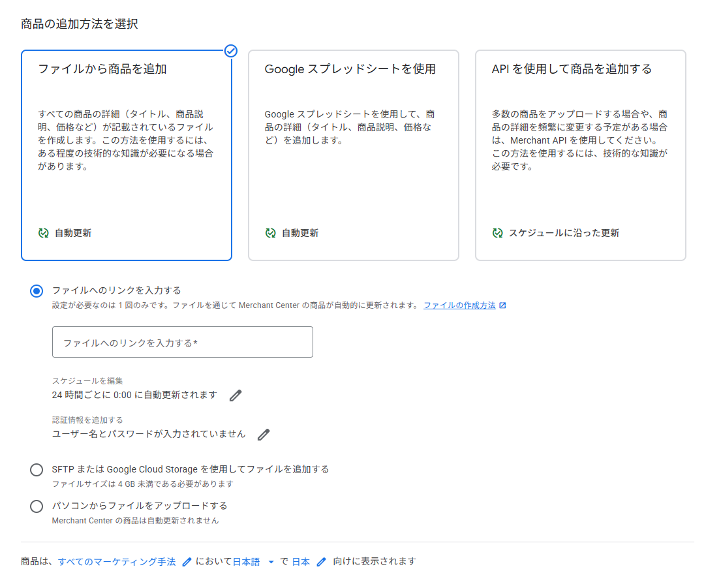This screenshot has height=588, width=706.
Task: Select パソコンからファイルをアップロードする radio button
Action: click(37, 506)
